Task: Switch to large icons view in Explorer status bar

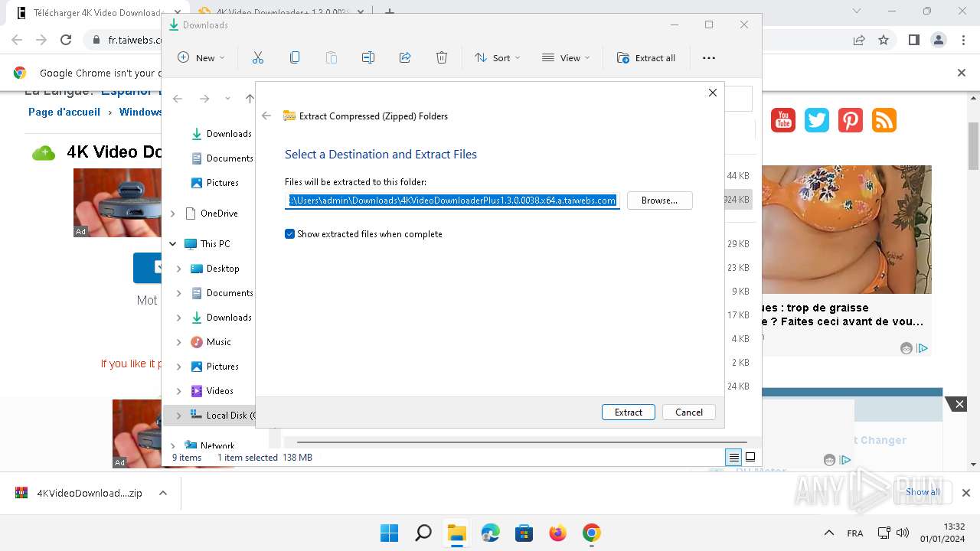Action: (750, 458)
